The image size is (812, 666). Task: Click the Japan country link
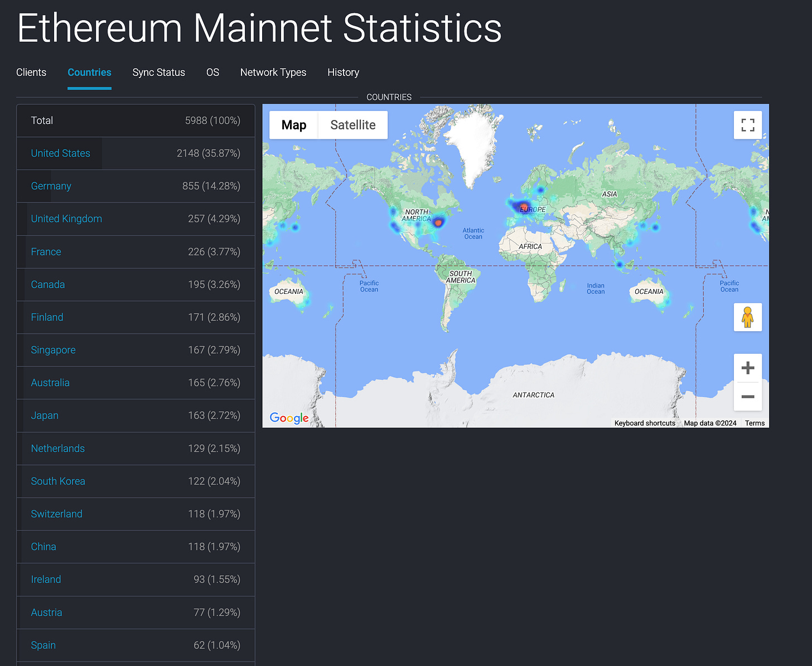tap(45, 416)
